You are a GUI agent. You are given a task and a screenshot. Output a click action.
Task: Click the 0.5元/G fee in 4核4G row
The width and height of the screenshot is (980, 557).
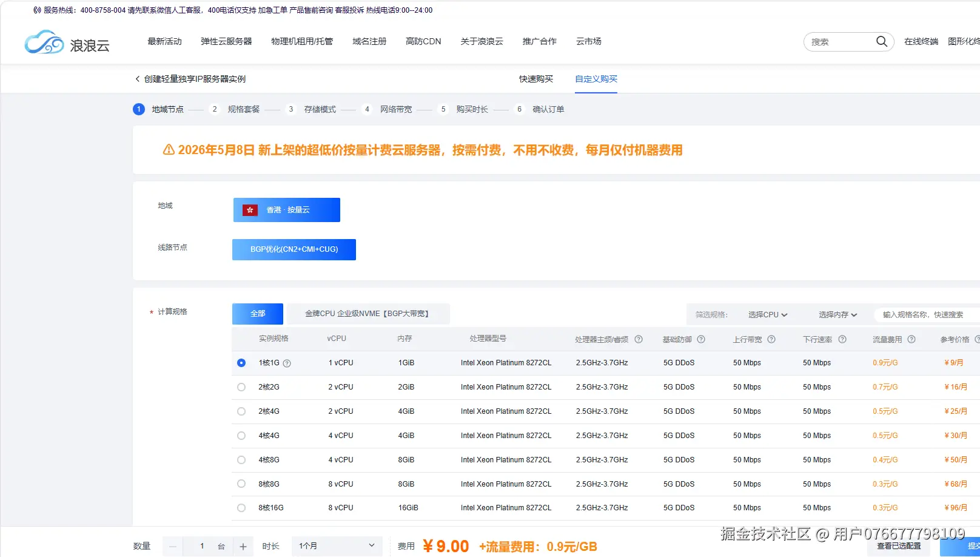tap(885, 436)
